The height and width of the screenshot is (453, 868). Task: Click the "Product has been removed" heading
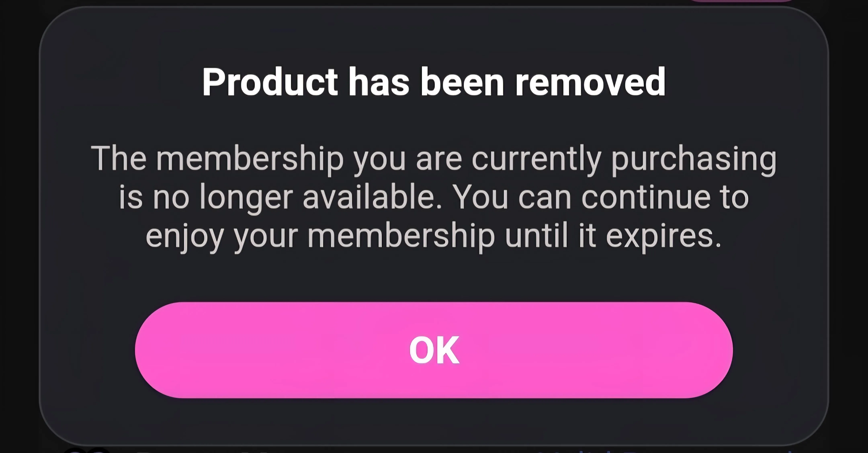coord(434,82)
